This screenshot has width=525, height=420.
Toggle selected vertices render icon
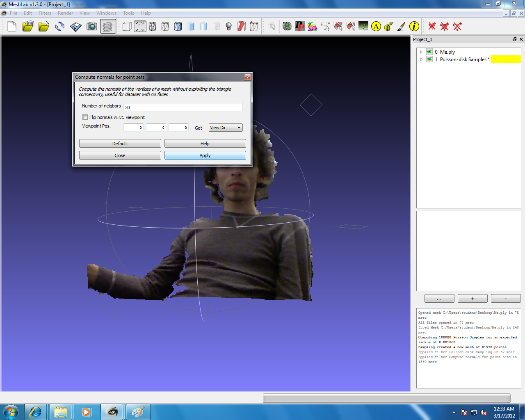coord(254,27)
